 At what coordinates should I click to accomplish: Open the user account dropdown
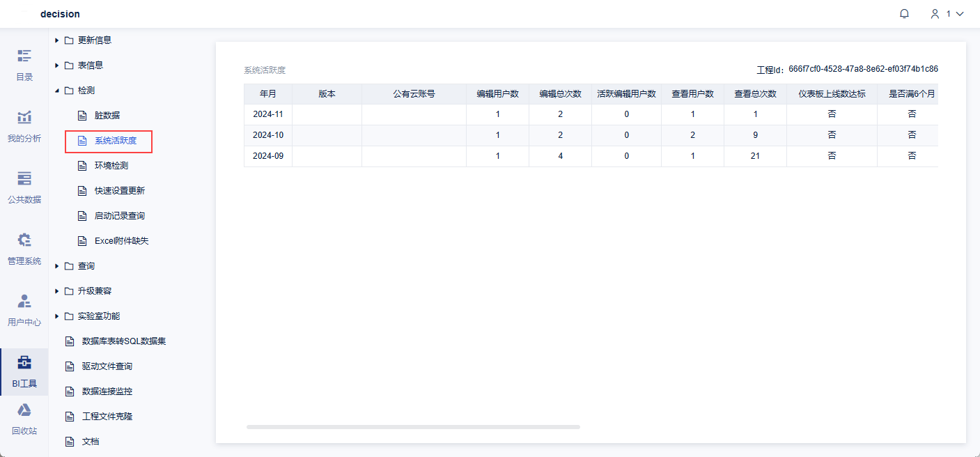pyautogui.click(x=947, y=14)
